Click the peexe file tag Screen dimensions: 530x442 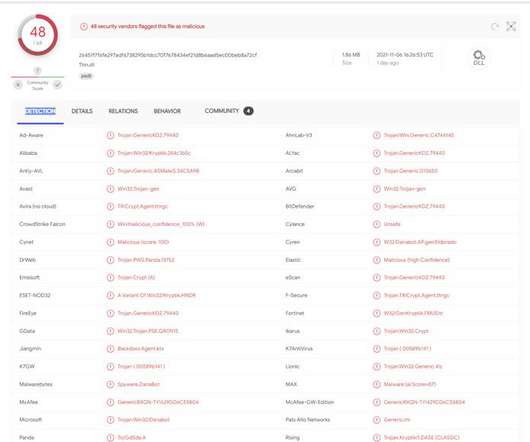pyautogui.click(x=86, y=76)
